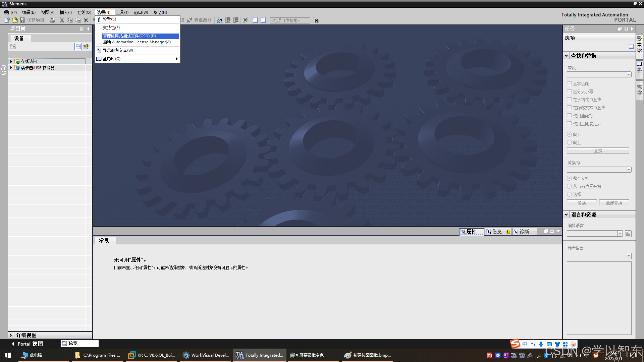The image size is (644, 362).
Task: Collapse the 语言和资源 section
Action: tap(566, 215)
